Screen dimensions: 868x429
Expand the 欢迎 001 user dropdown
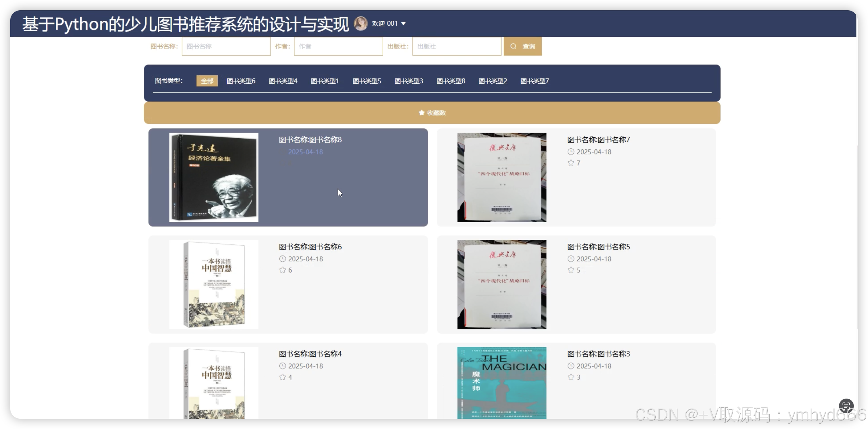(x=385, y=24)
